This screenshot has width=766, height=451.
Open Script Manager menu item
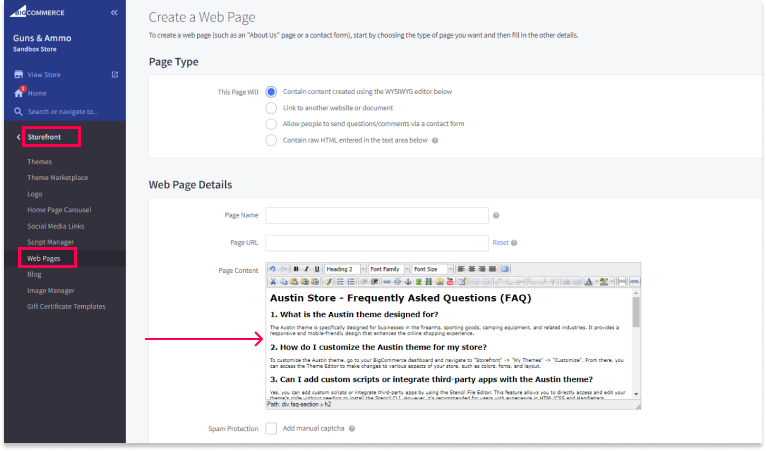pos(50,242)
